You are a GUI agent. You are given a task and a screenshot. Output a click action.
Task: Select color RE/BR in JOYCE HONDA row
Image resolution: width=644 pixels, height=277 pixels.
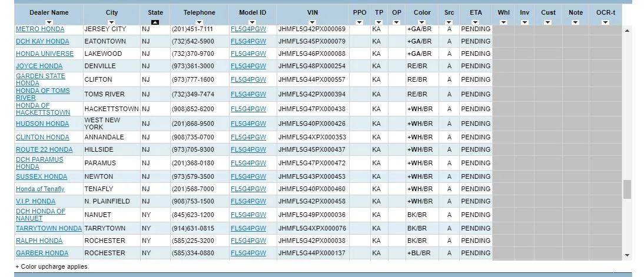pos(417,66)
